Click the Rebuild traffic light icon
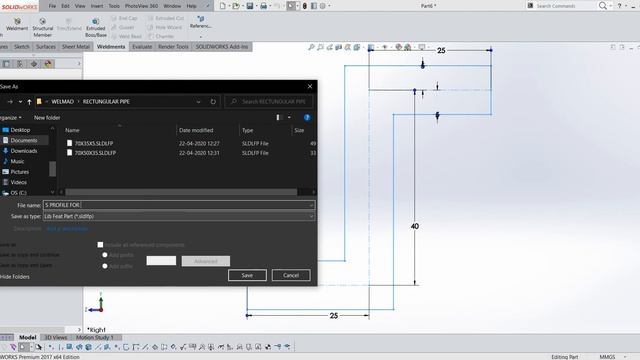640x360 pixels. pos(304,6)
